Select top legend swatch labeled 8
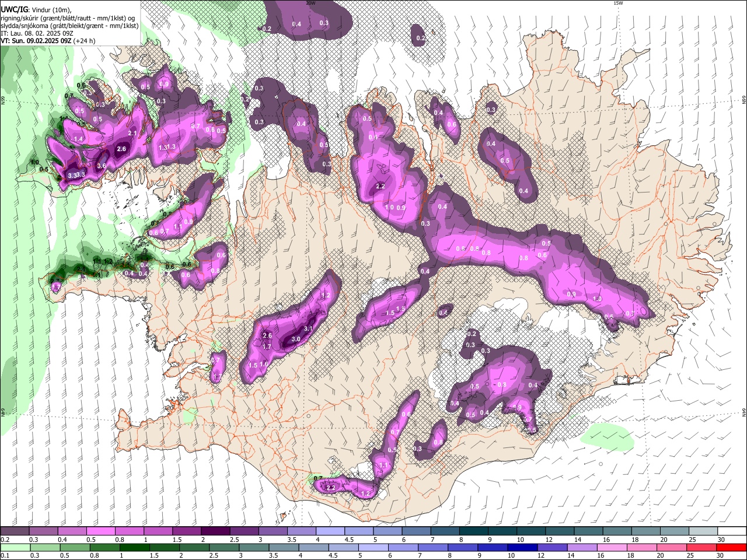Image resolution: width=747 pixels, height=560 pixels. tap(474, 531)
